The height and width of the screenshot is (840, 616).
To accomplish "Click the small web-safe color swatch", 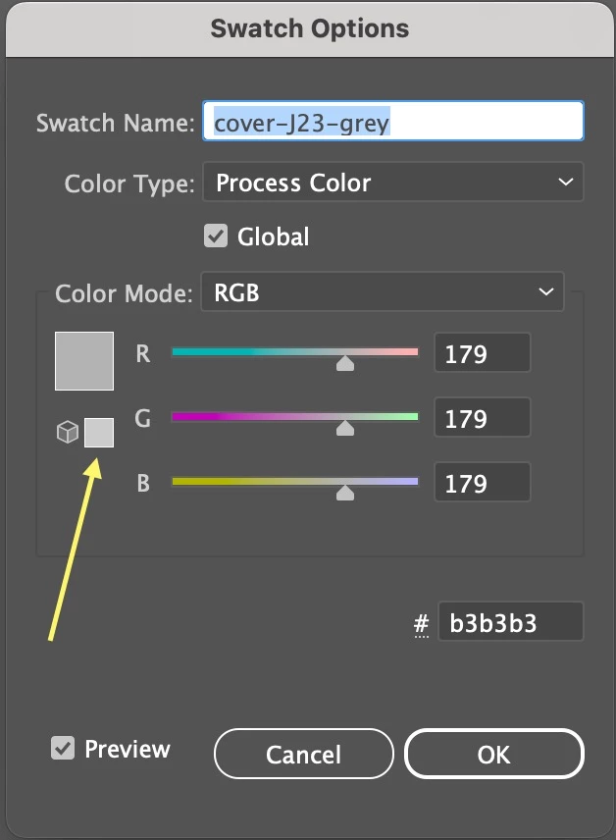I will 99,432.
